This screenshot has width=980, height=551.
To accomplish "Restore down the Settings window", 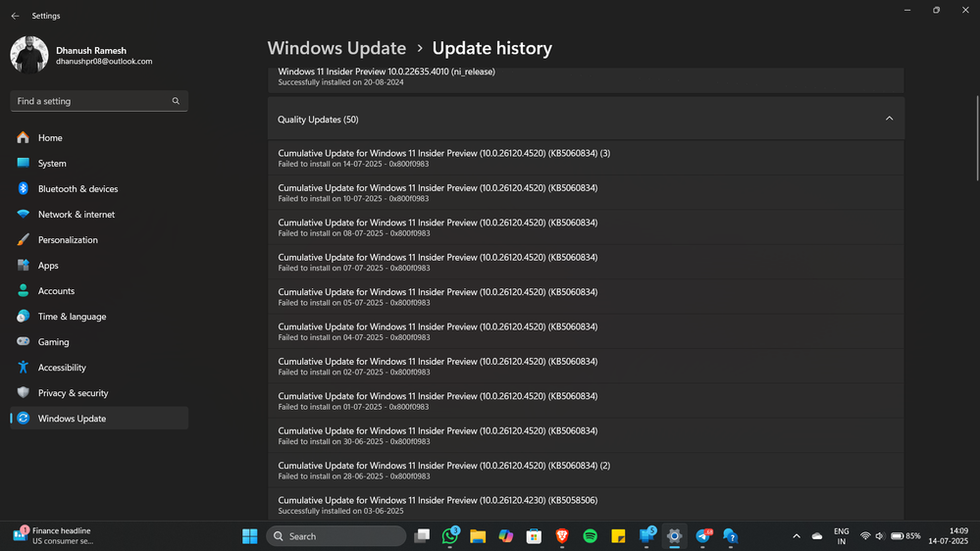I will [936, 10].
